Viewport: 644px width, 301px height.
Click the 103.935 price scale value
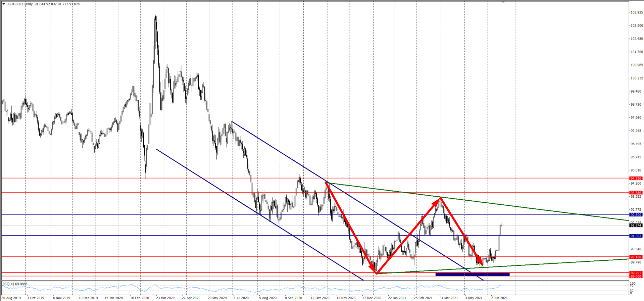[x=637, y=12]
